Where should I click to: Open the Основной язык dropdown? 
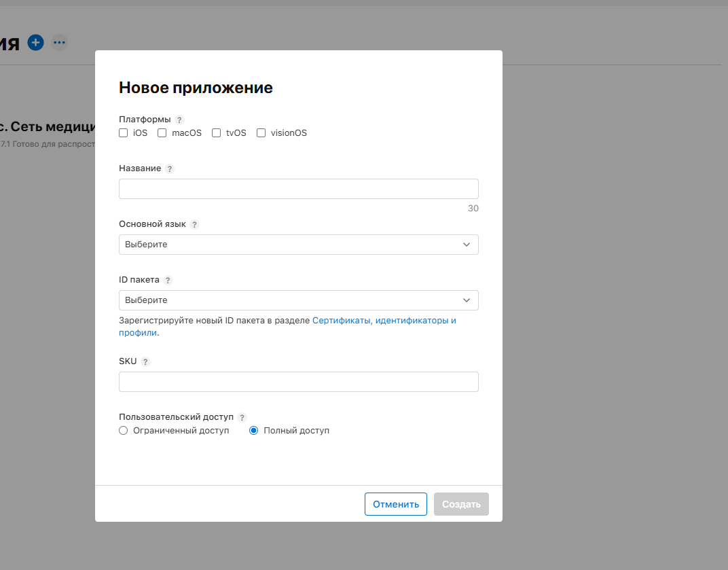coord(299,244)
